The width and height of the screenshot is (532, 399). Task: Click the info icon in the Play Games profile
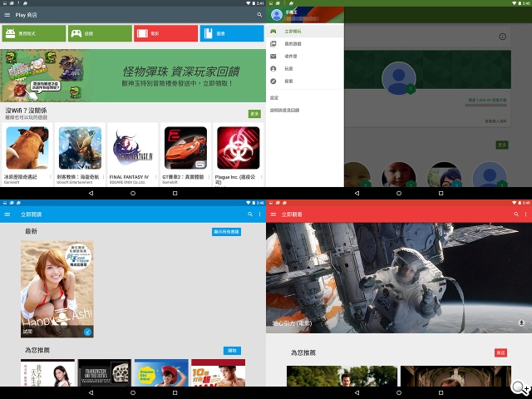tap(503, 37)
